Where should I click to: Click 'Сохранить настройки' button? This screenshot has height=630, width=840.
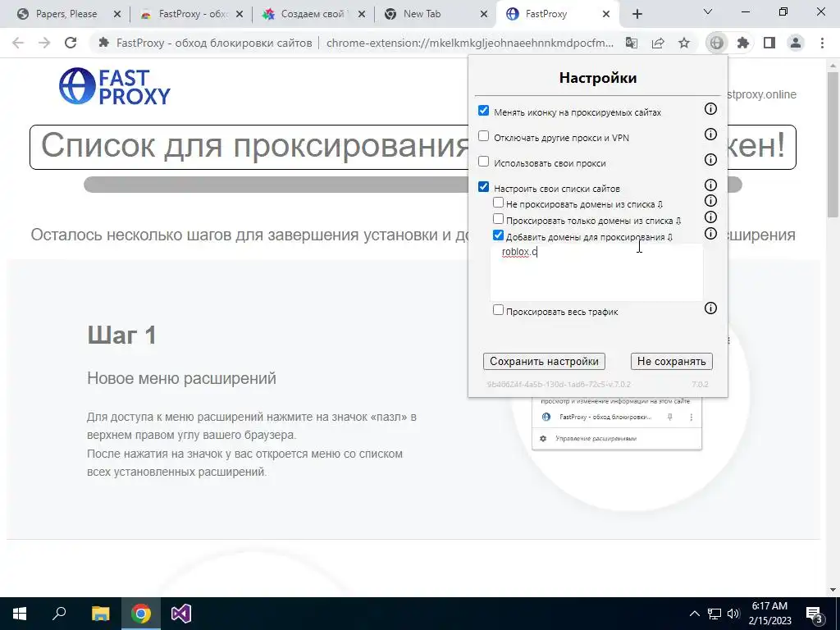pos(544,361)
